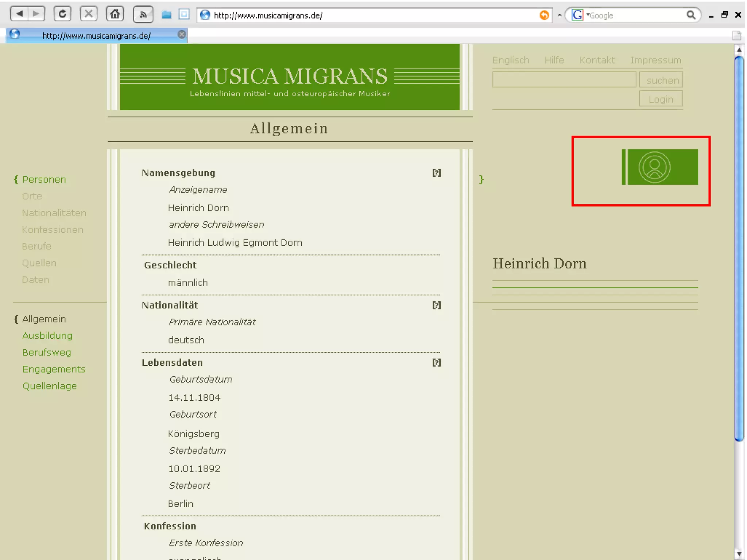
Task: Click the browser back arrow button
Action: (20, 14)
